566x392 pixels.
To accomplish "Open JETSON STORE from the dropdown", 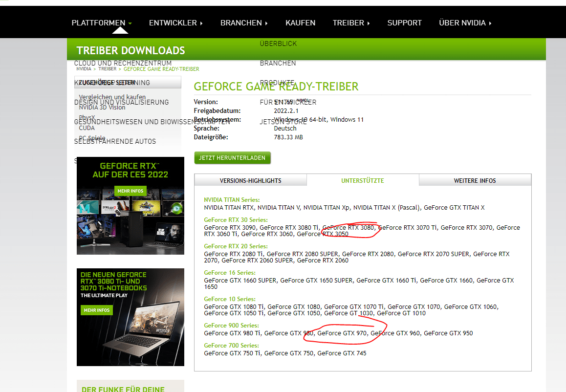I will [x=283, y=122].
